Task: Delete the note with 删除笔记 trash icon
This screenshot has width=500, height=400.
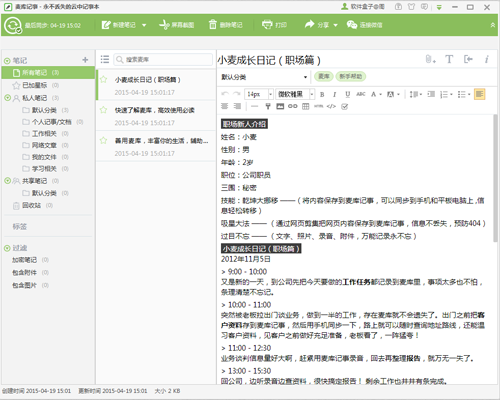Action: [x=226, y=25]
